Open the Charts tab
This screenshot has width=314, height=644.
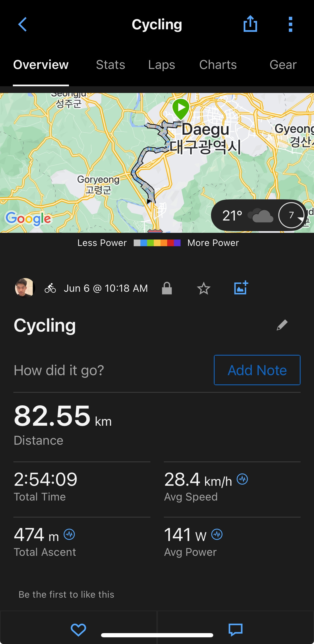(218, 64)
